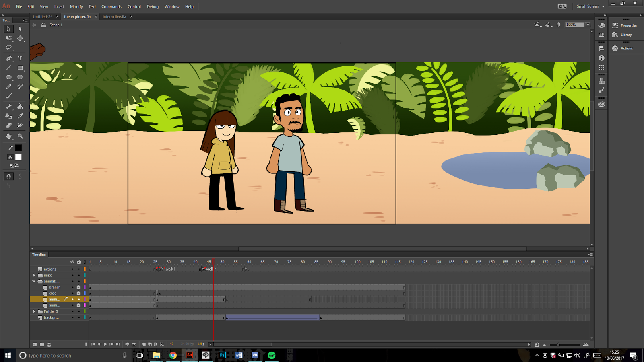The width and height of the screenshot is (644, 362).
Task: Hide the branch layer
Action: pos(73,287)
